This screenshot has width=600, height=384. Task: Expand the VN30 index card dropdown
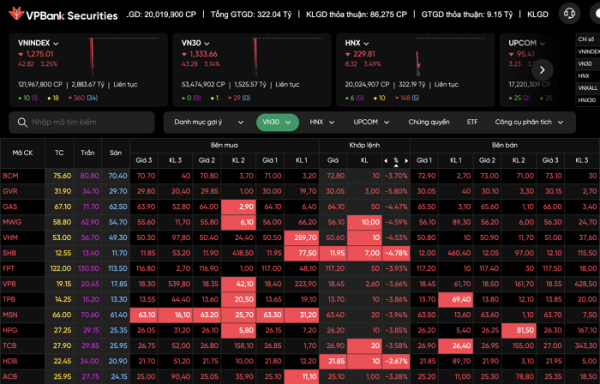coord(207,44)
